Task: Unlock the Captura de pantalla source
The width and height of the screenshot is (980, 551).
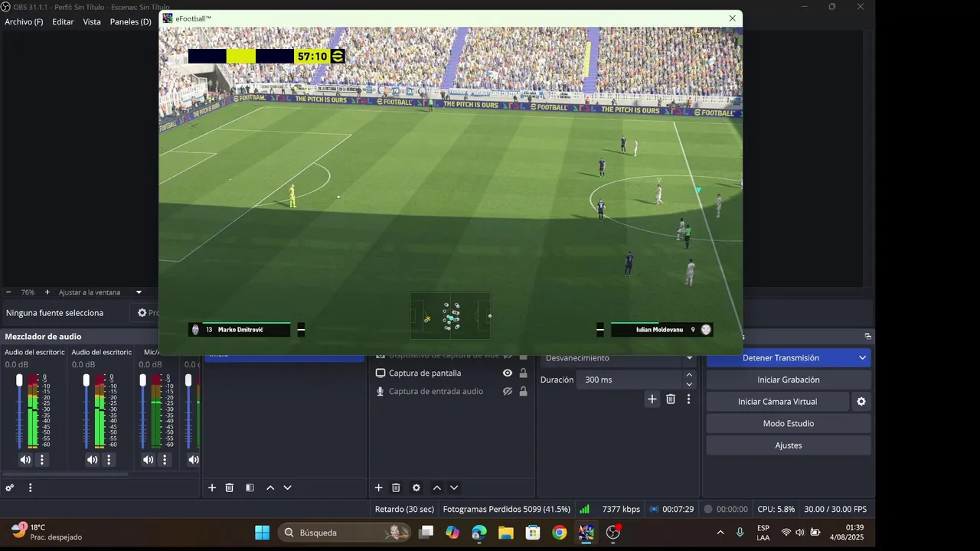Action: [x=524, y=373]
